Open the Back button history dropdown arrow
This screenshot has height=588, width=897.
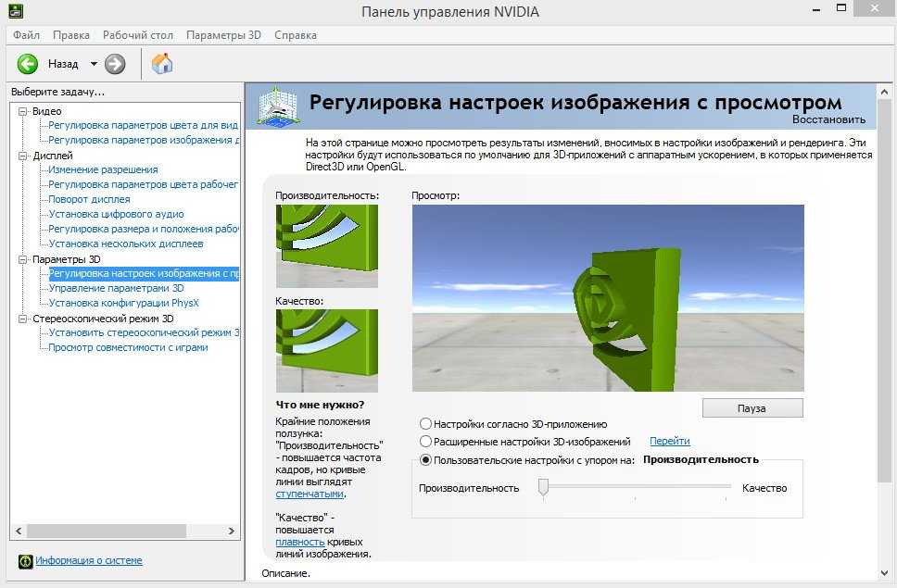(94, 64)
